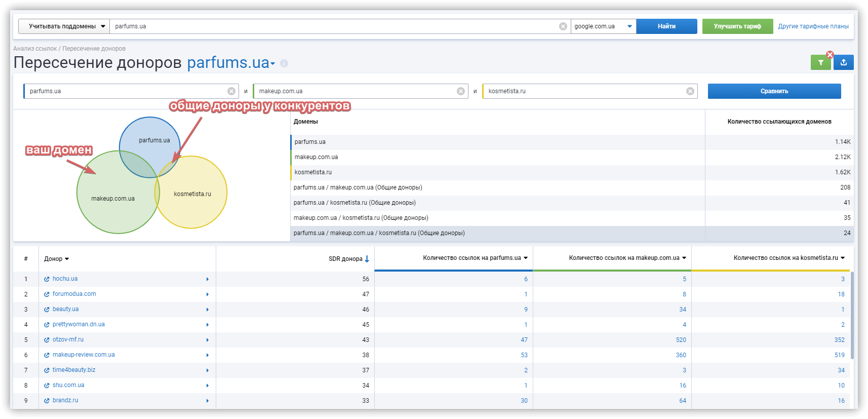This screenshot has height=419, width=868.
Task: Open Донор column dropdown
Action: 67,259
